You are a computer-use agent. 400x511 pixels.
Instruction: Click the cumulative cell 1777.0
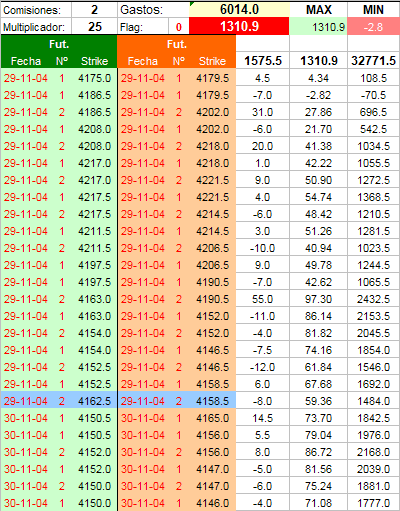373,503
